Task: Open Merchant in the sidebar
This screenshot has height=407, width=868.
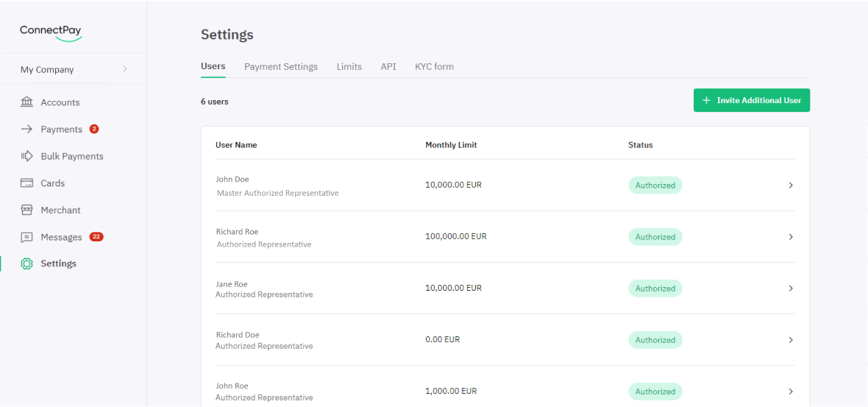Action: [x=60, y=210]
